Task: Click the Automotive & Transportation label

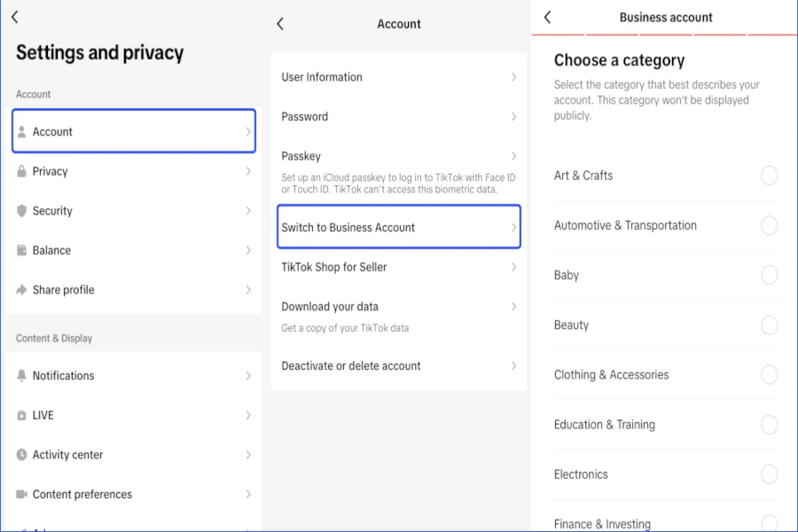Action: 625,225
